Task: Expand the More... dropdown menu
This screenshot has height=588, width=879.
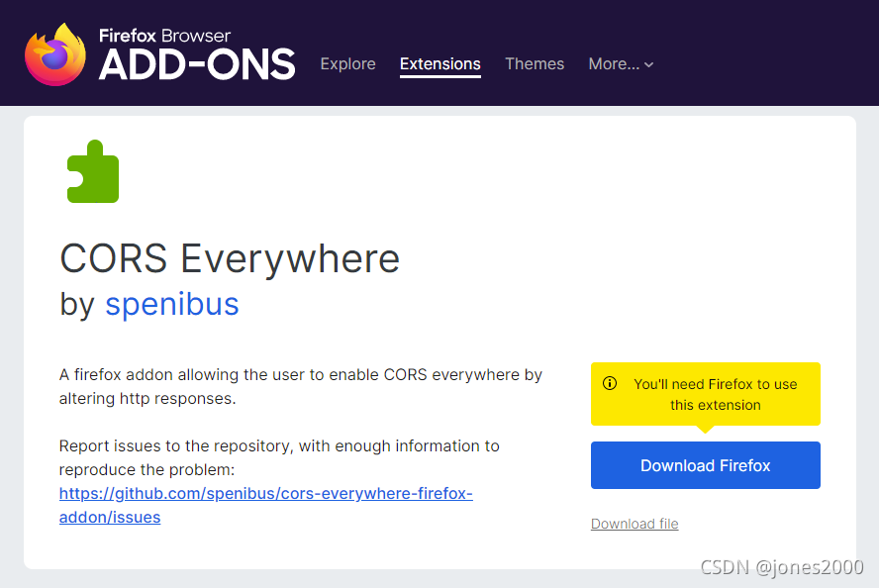Action: tap(621, 64)
